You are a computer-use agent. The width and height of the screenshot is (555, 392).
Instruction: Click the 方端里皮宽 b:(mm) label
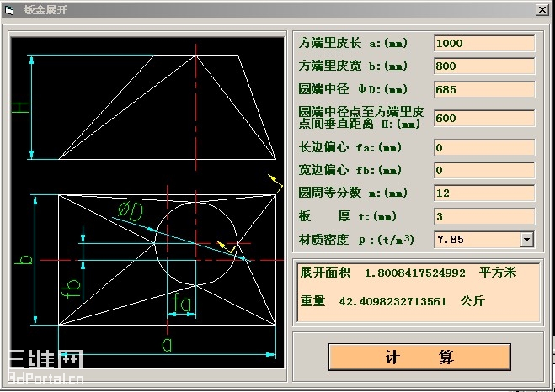(353, 66)
